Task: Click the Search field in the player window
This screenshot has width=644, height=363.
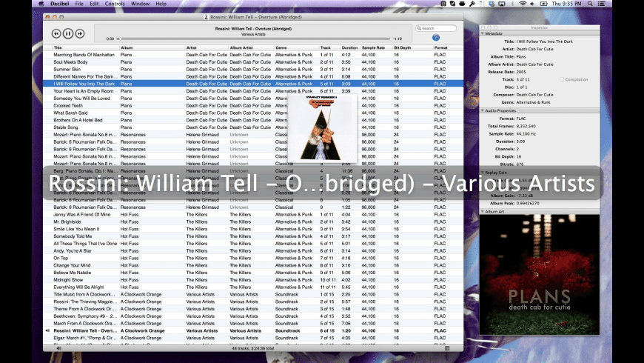Action: (436, 28)
